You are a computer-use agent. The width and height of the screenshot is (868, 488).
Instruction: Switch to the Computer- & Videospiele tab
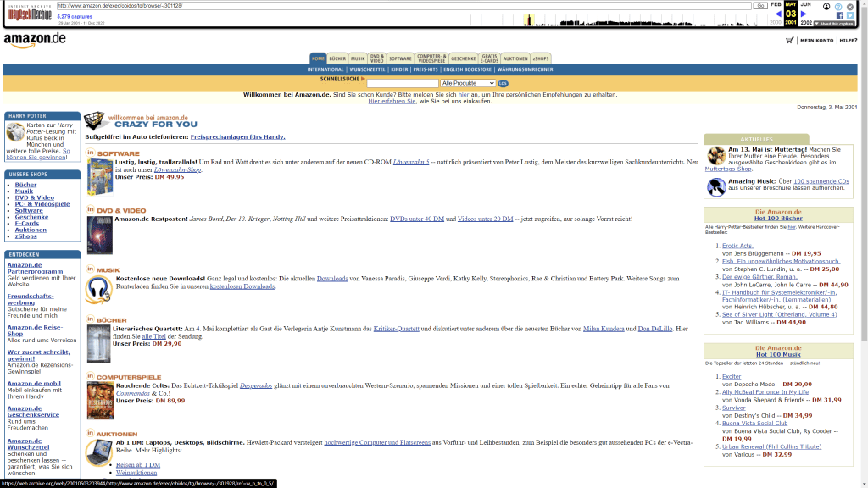pos(431,58)
